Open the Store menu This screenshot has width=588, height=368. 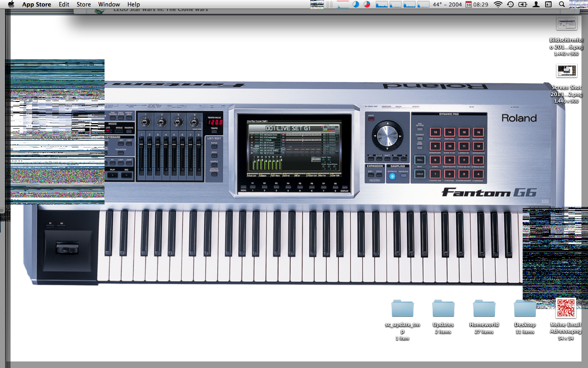84,4
